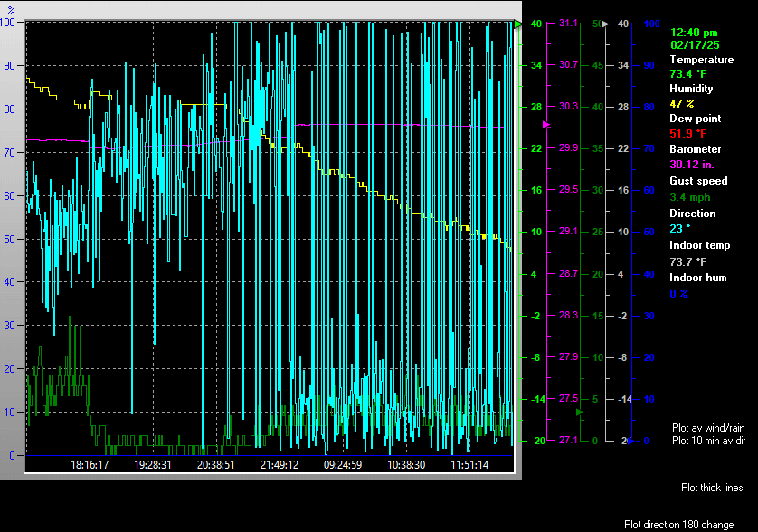Click the 73.4 °F temperature reading
This screenshot has width=758, height=532.
tap(687, 73)
